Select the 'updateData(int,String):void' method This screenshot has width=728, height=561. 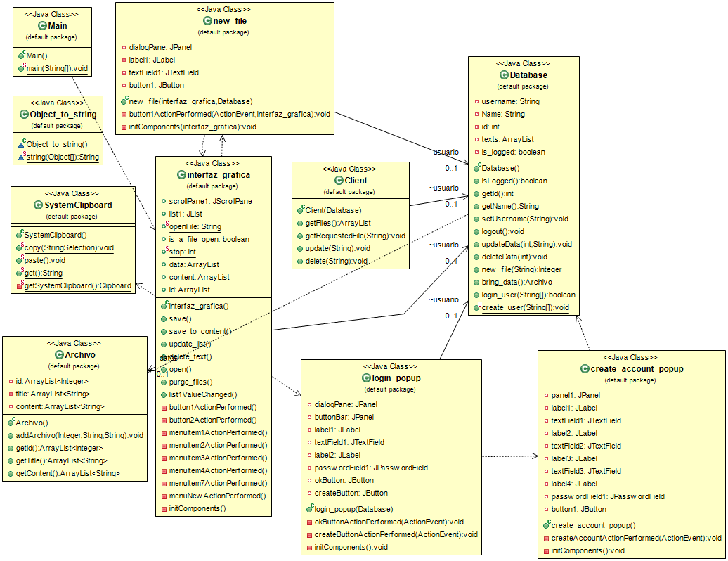pyautogui.click(x=526, y=244)
